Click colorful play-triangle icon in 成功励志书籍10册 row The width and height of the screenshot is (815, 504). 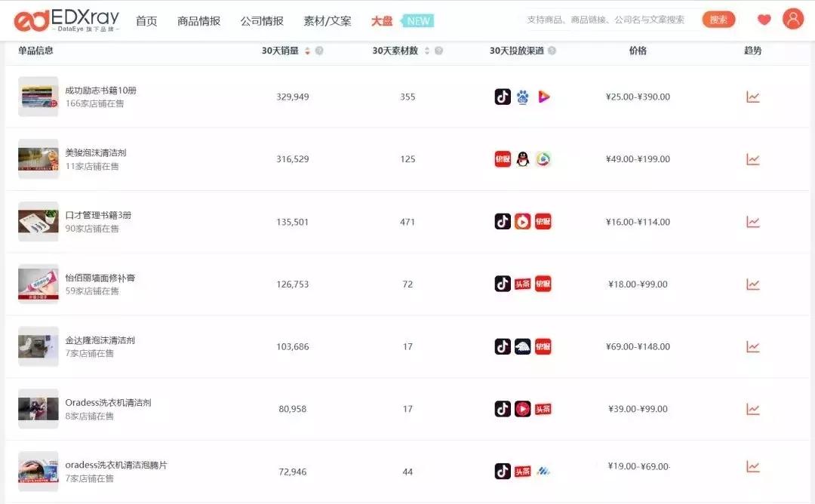pyautogui.click(x=543, y=97)
